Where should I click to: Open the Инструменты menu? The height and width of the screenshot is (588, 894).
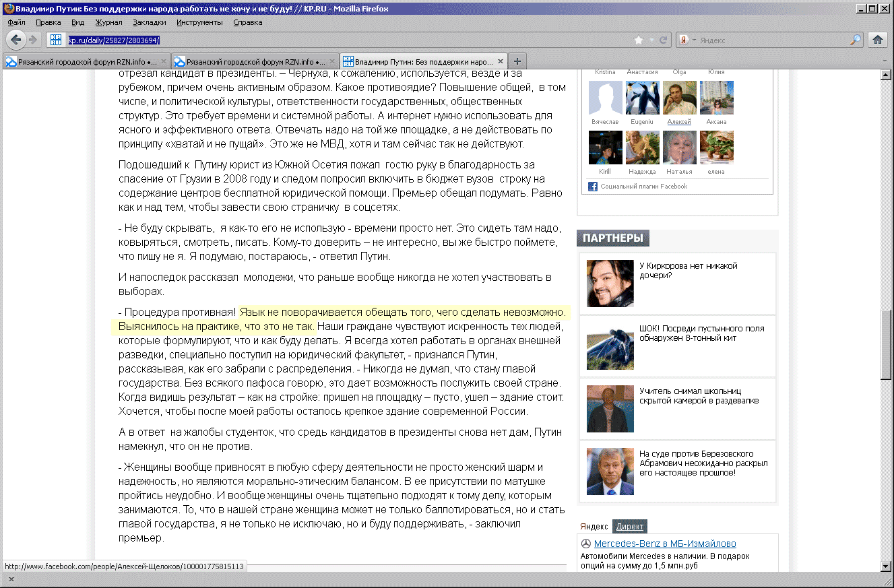pyautogui.click(x=199, y=22)
